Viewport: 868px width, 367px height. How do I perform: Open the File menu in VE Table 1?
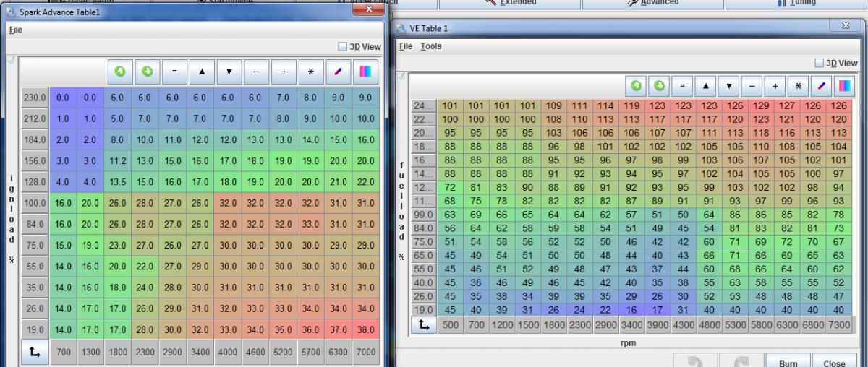[x=406, y=46]
